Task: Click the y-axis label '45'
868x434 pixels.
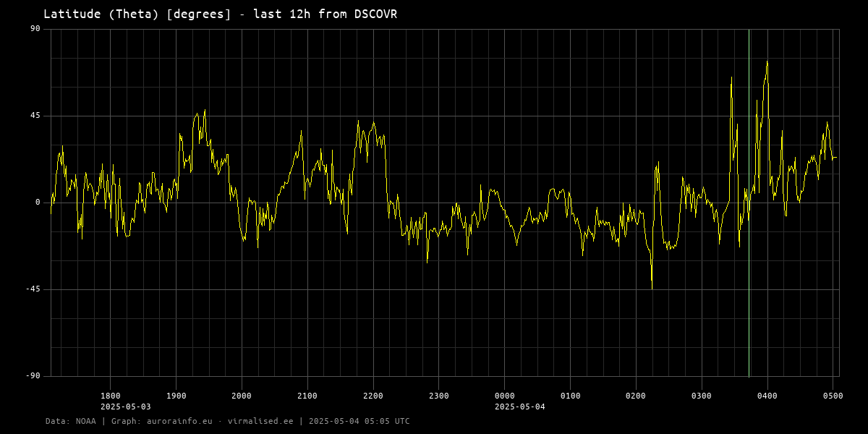Action: [35, 116]
